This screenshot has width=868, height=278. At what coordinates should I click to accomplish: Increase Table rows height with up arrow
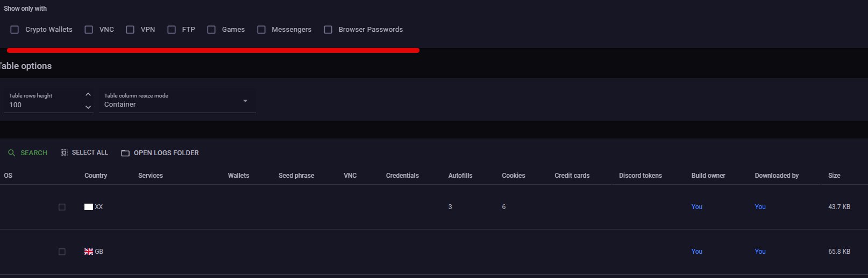tap(88, 94)
